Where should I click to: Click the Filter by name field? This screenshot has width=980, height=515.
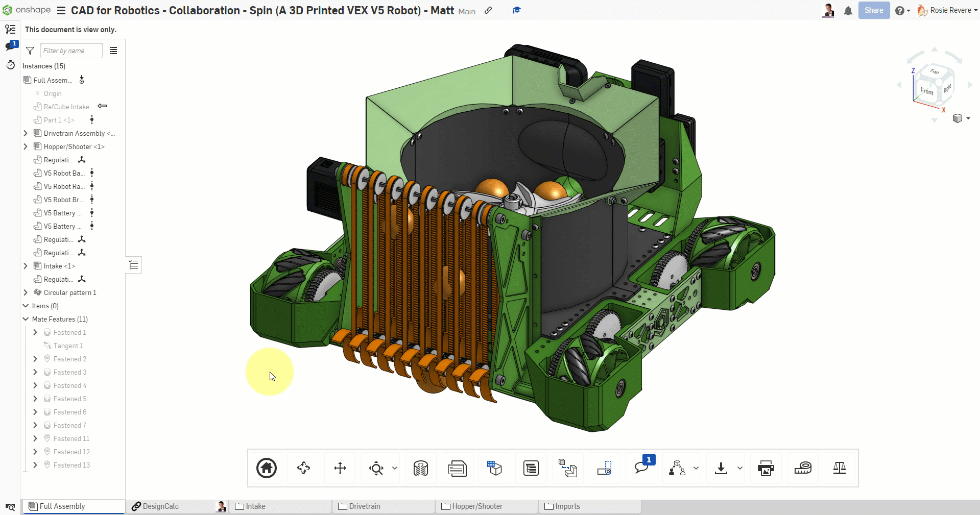[71, 51]
